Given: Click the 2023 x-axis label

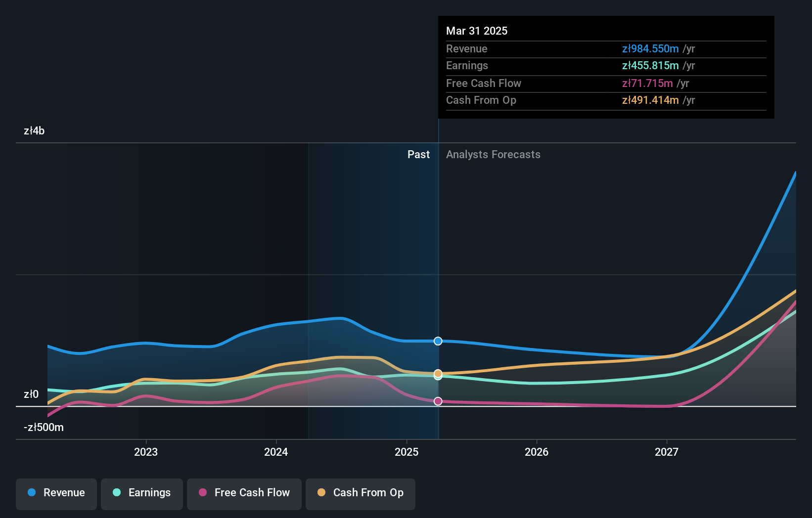Looking at the screenshot, I should coord(146,452).
